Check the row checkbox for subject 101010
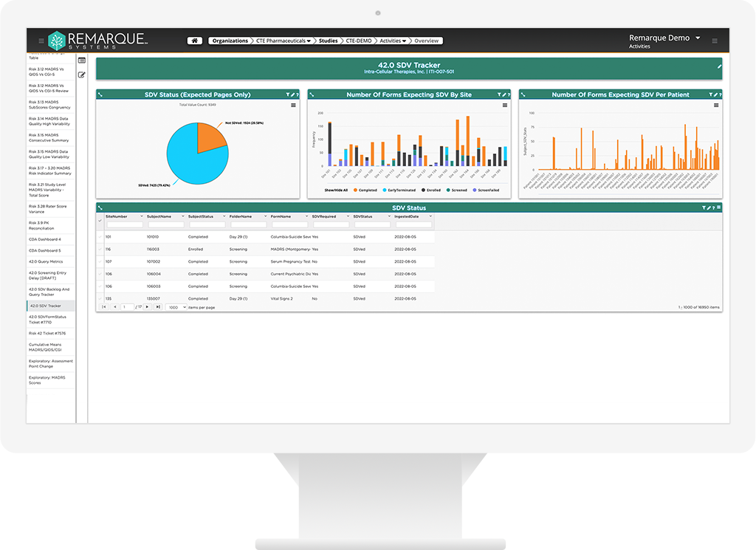 (100, 237)
